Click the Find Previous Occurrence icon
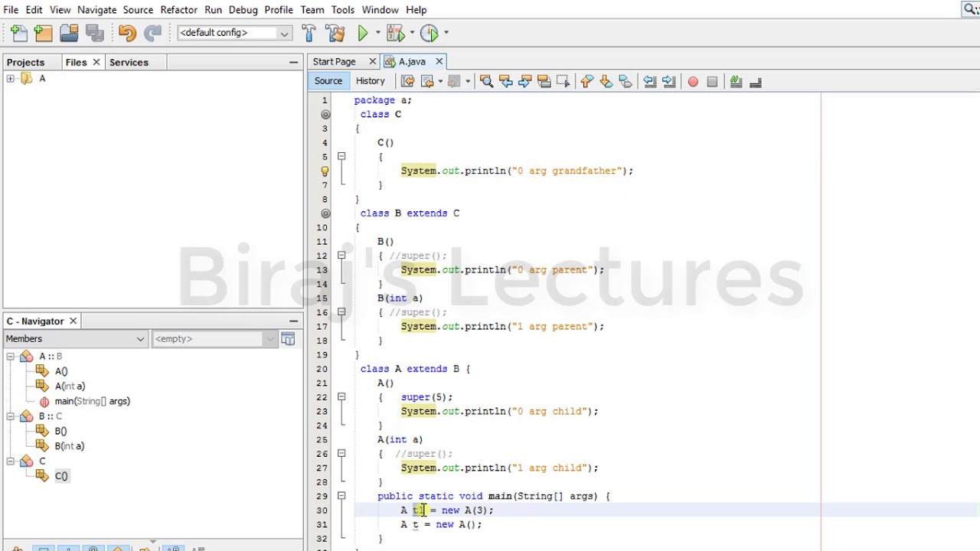The height and width of the screenshot is (551, 980). pos(505,81)
